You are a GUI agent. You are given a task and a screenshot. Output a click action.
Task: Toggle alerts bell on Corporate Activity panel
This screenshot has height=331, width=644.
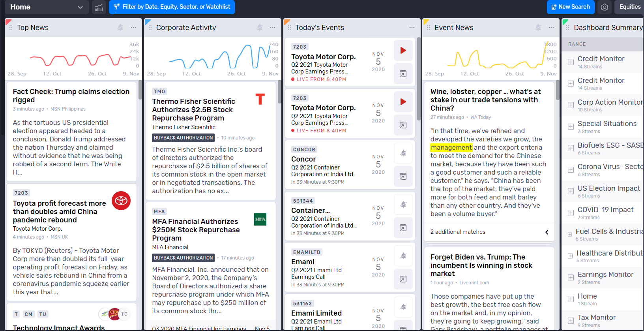pos(260,28)
